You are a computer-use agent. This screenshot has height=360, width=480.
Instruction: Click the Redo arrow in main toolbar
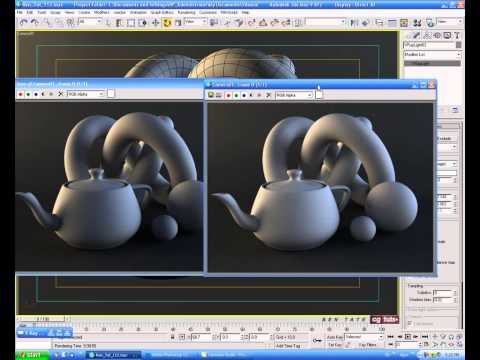35,23
